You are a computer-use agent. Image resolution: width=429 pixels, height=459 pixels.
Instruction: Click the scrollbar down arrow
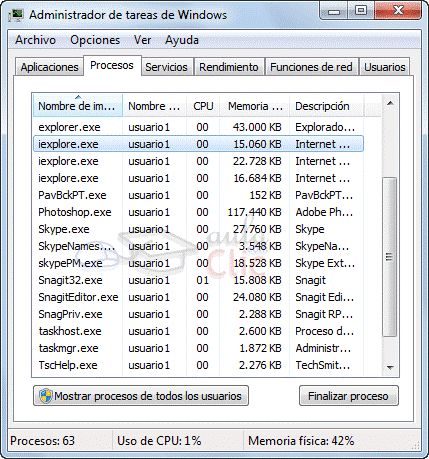tap(390, 367)
